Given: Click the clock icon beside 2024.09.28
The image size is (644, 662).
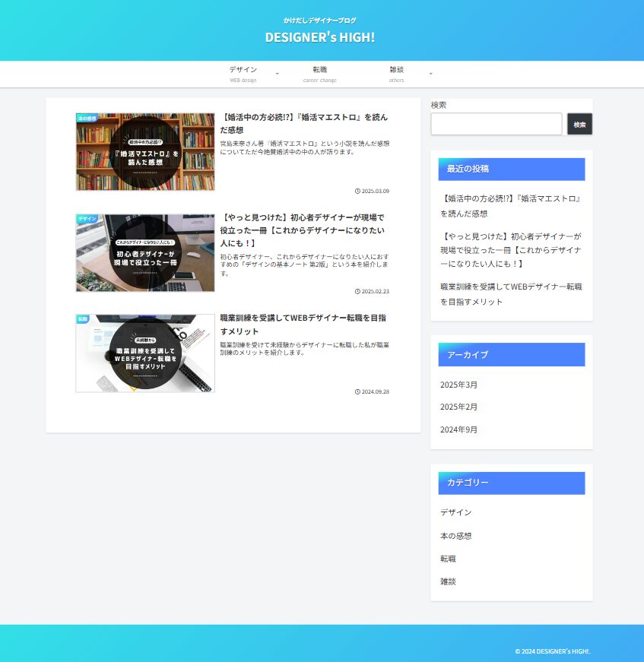Looking at the screenshot, I should coord(357,392).
